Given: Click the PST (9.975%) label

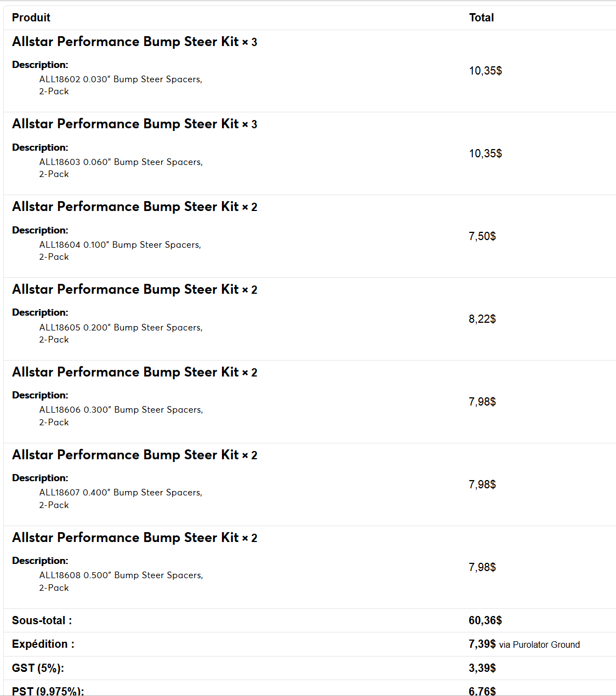Looking at the screenshot, I should coord(48,691).
